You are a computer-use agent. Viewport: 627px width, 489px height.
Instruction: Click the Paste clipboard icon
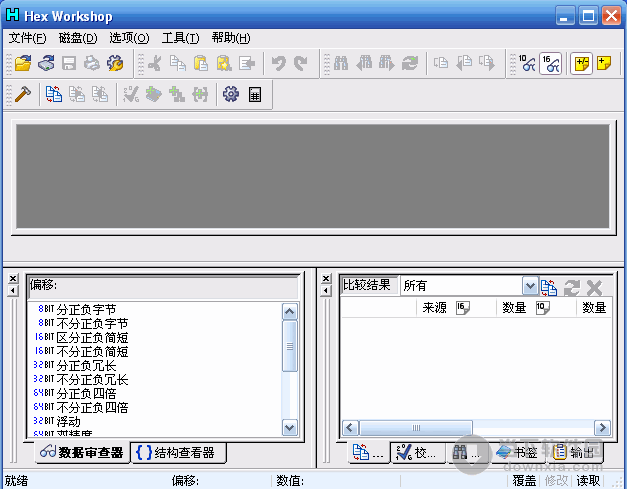[201, 63]
